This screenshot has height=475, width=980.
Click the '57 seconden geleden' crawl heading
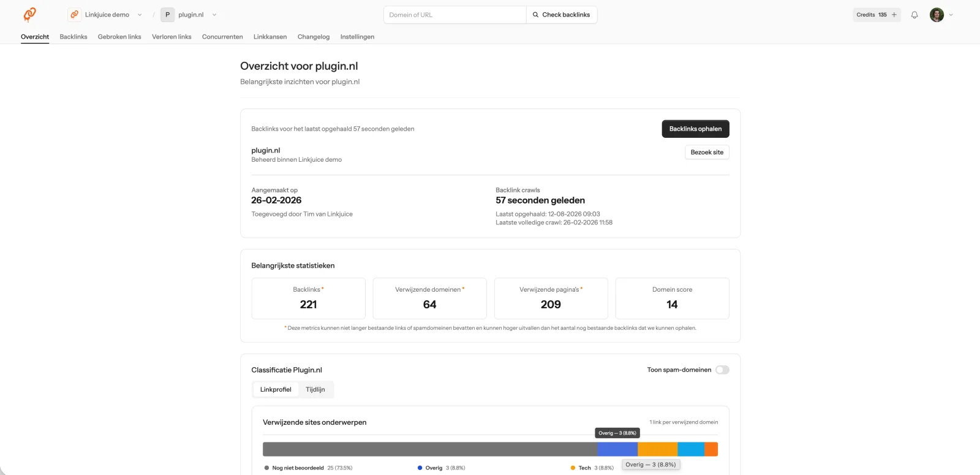click(x=540, y=200)
